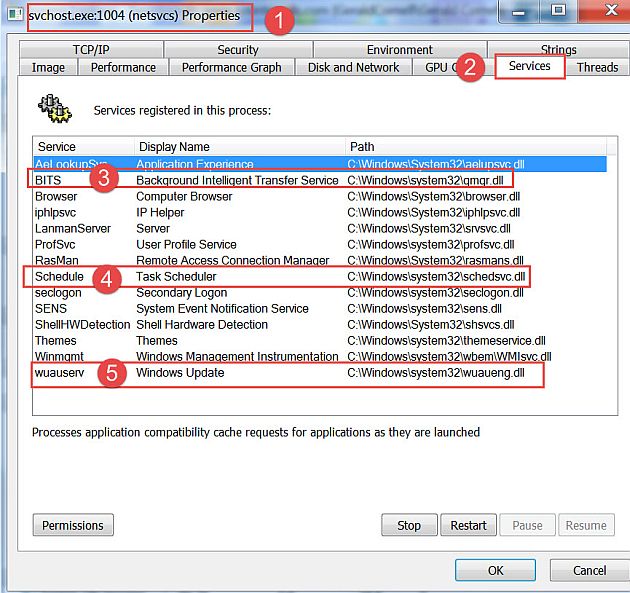Screen dimensions: 630x593
Task: Sort by the Display Name column header
Action: click(239, 147)
